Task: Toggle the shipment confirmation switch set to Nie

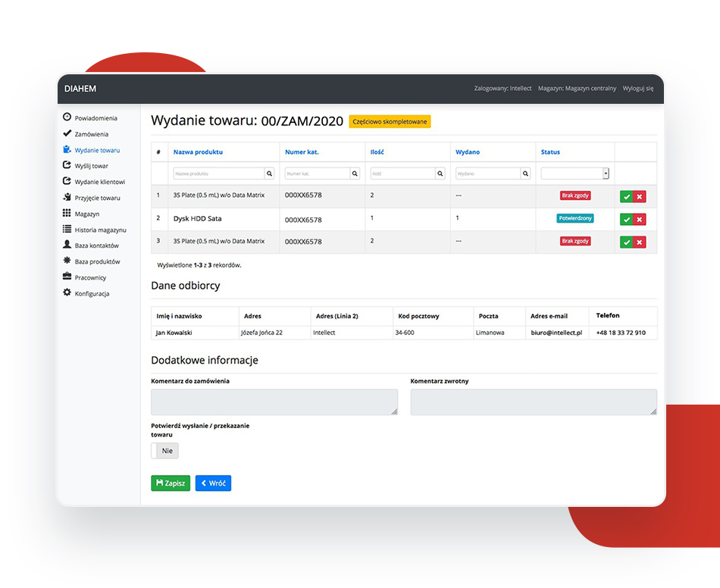Action: point(165,451)
